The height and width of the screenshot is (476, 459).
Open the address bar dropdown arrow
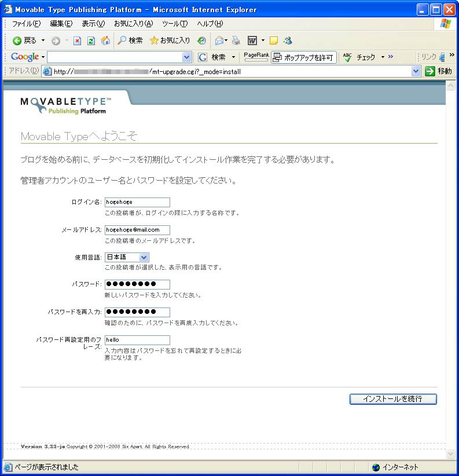pyautogui.click(x=416, y=72)
